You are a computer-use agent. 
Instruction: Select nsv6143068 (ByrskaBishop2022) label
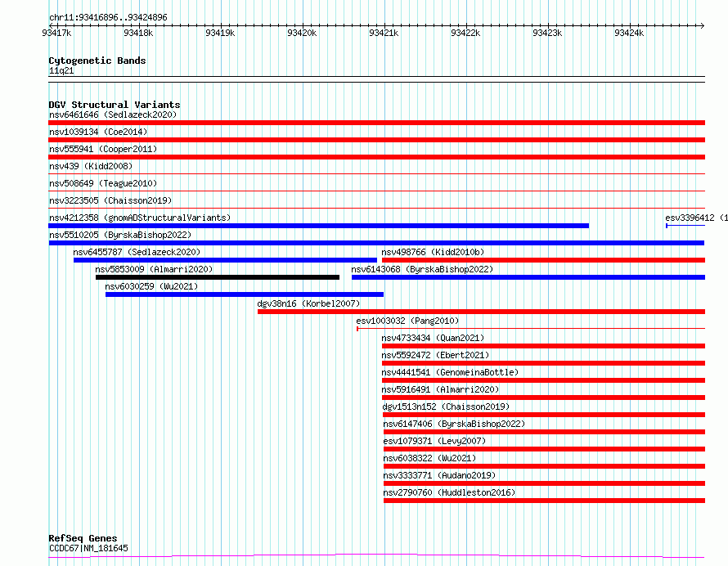click(422, 269)
